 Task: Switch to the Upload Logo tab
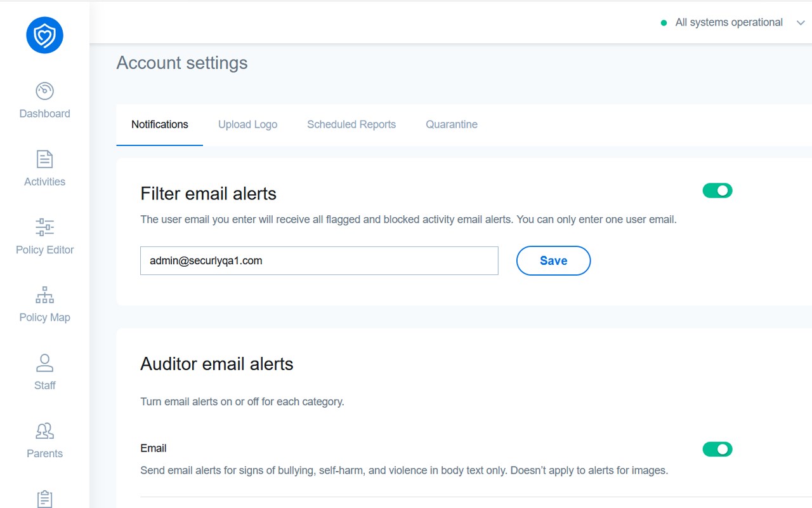point(247,124)
